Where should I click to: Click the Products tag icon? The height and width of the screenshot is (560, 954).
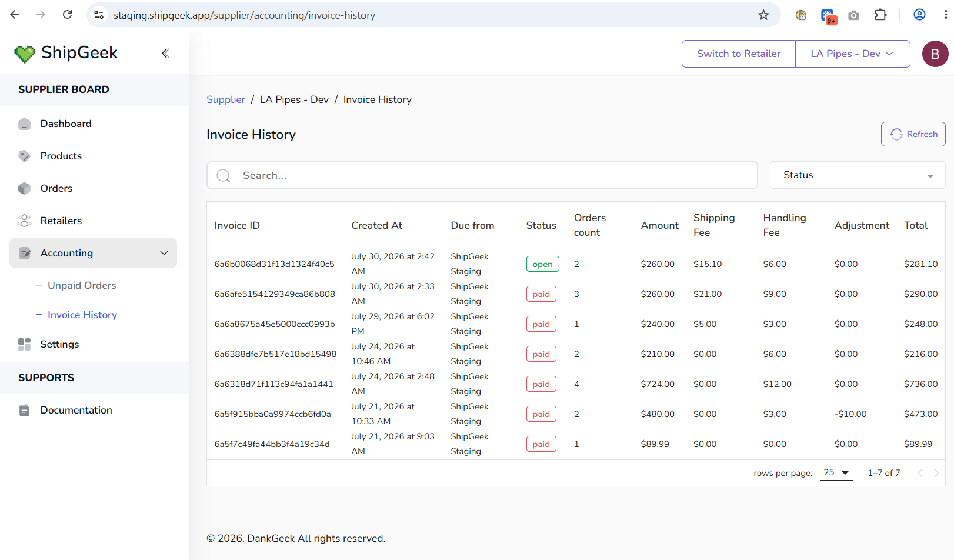(x=24, y=156)
